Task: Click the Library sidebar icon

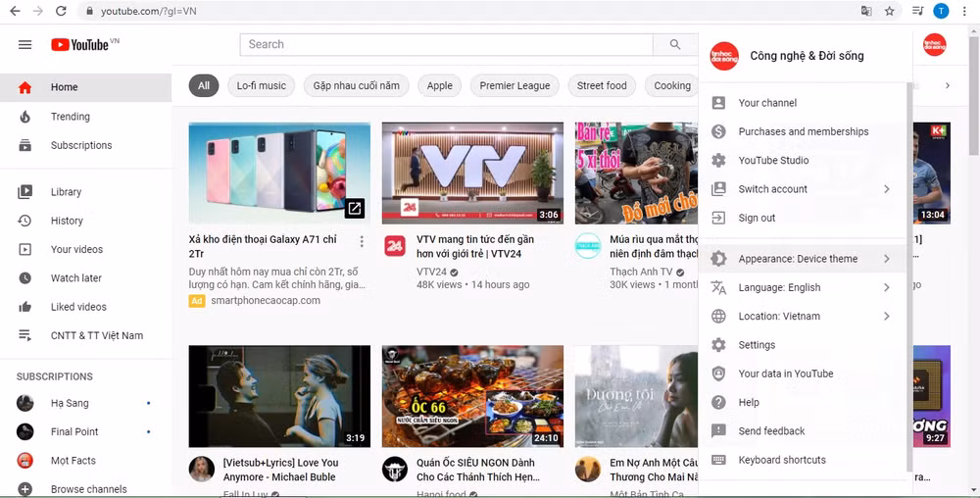Action: (25, 192)
